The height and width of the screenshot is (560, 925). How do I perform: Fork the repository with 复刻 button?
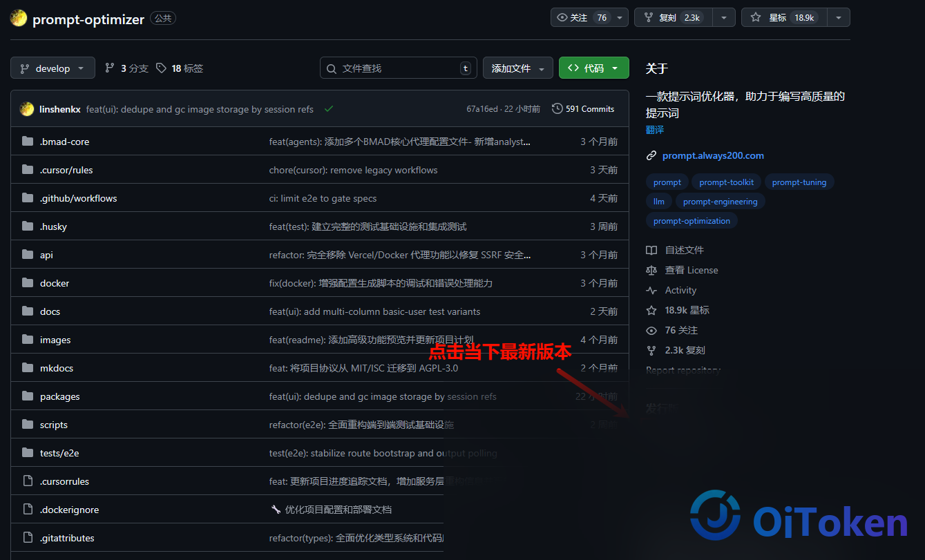[674, 18]
